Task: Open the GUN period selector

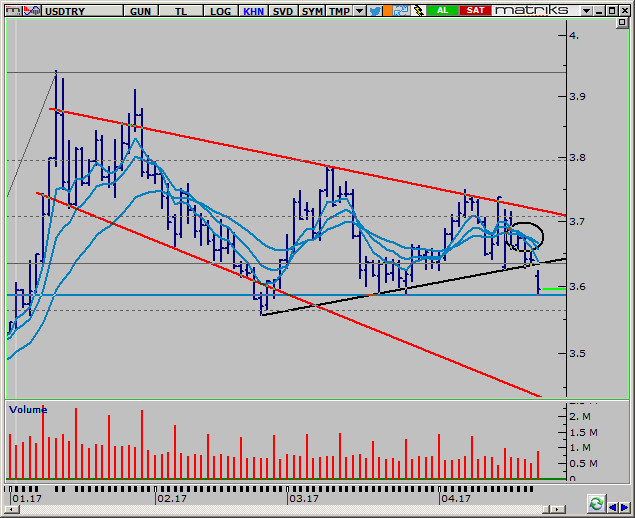Action: pos(141,10)
